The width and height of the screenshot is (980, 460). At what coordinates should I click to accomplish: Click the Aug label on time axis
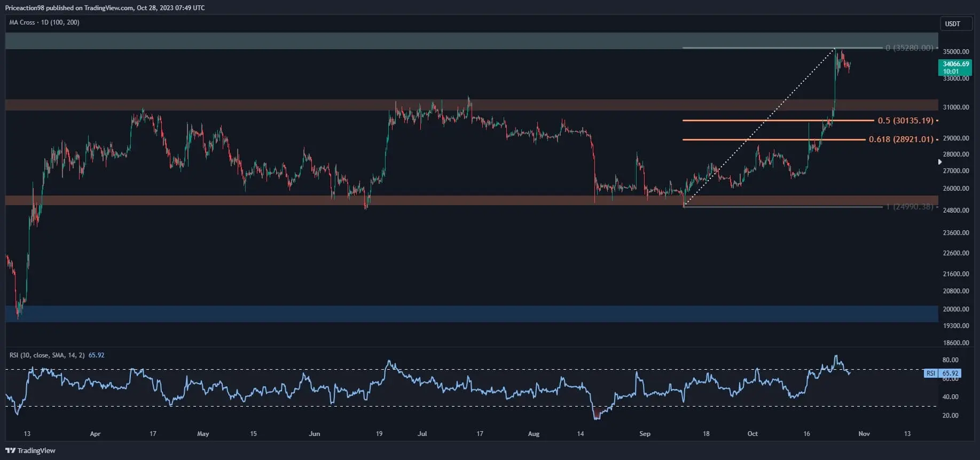click(534, 434)
